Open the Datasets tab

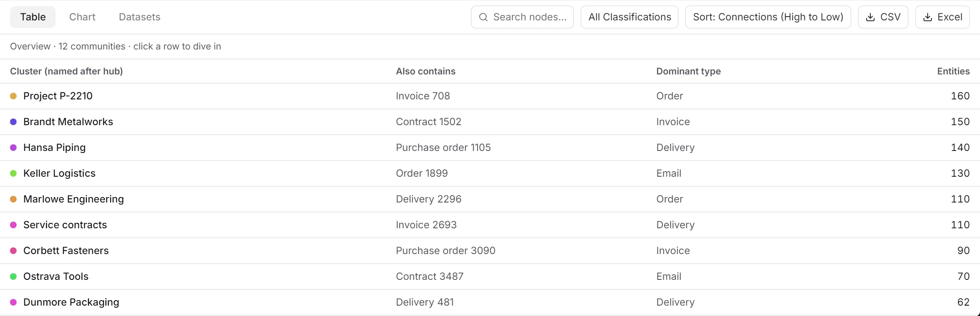pyautogui.click(x=140, y=17)
